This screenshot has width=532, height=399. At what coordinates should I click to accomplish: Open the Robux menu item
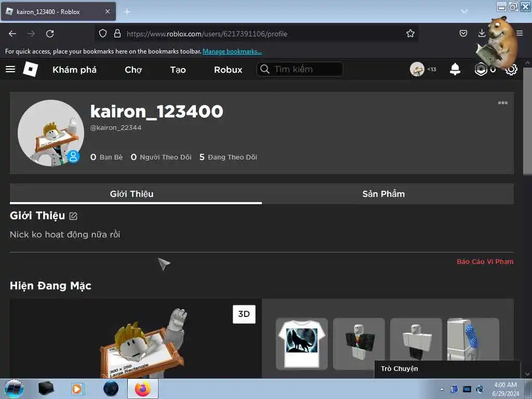click(x=228, y=70)
